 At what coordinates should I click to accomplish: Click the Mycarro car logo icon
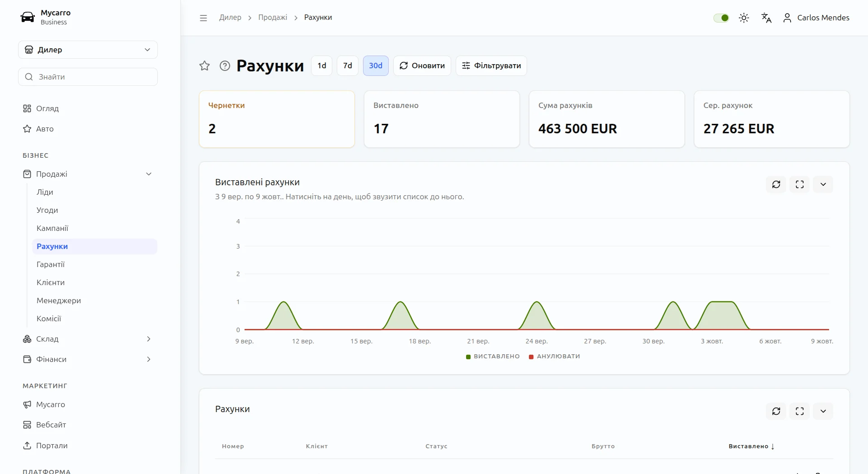click(28, 17)
